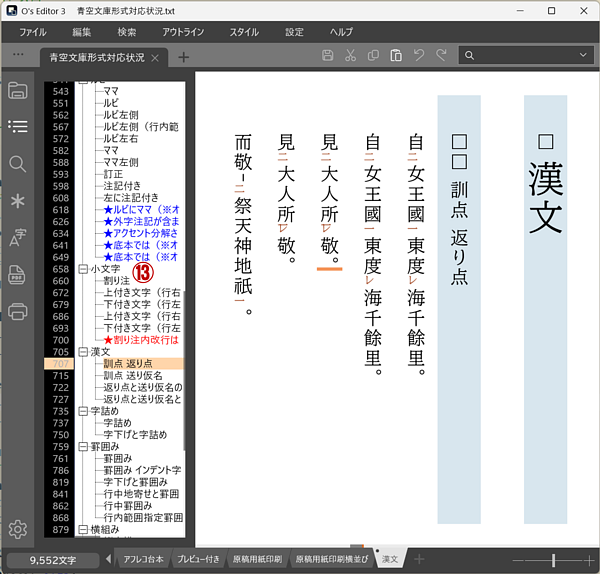
Task: Collapse the 小文字 outline node
Action: point(83,269)
